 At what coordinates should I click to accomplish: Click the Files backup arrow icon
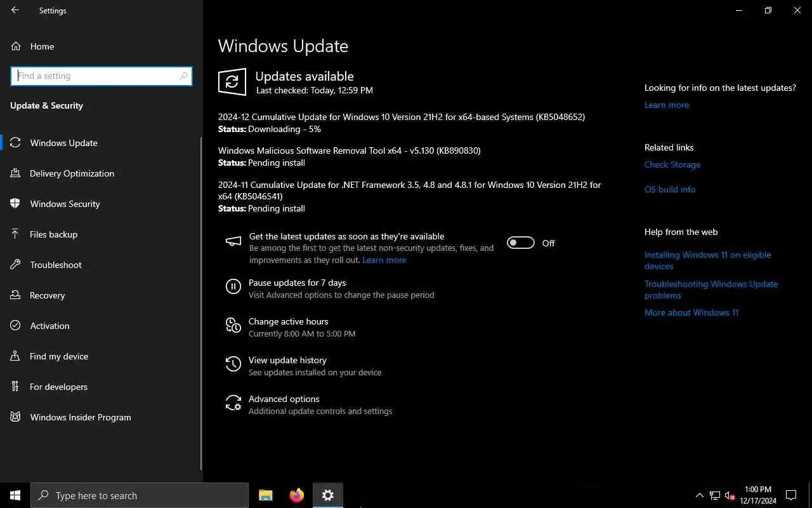[x=16, y=234]
